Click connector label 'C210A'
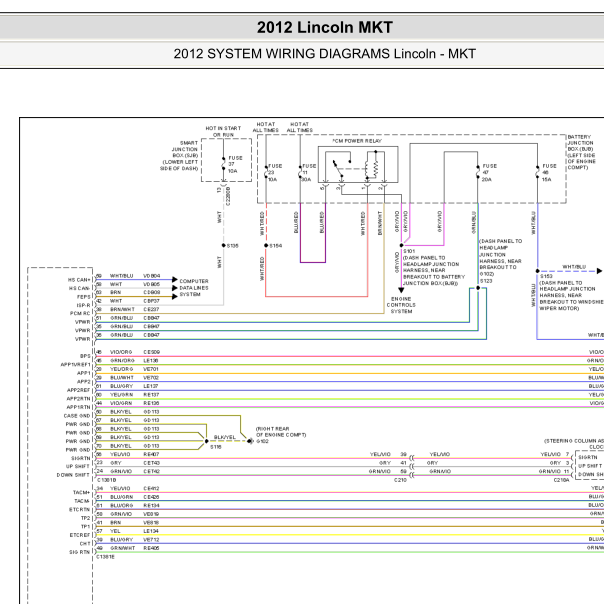Viewport: 604px width, 604px height. [561, 480]
